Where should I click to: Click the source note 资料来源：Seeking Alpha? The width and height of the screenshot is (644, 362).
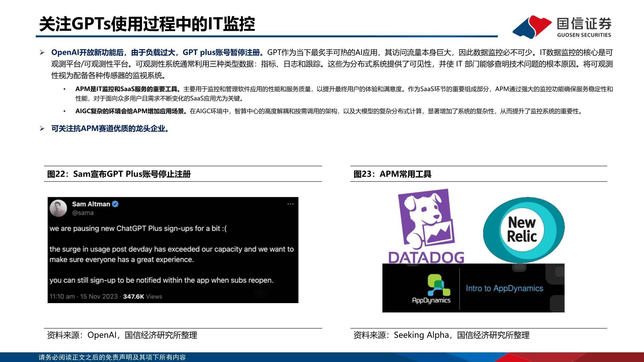(x=441, y=335)
